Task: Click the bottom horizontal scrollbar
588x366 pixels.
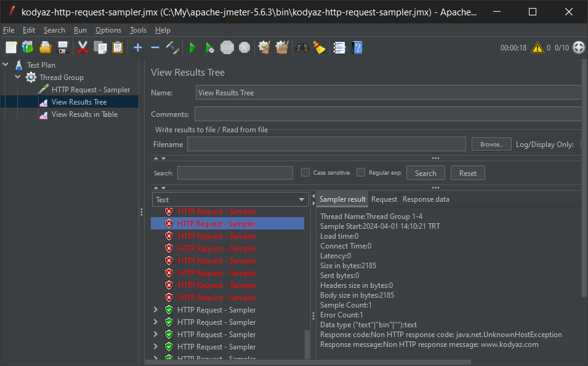Action: pos(307,362)
